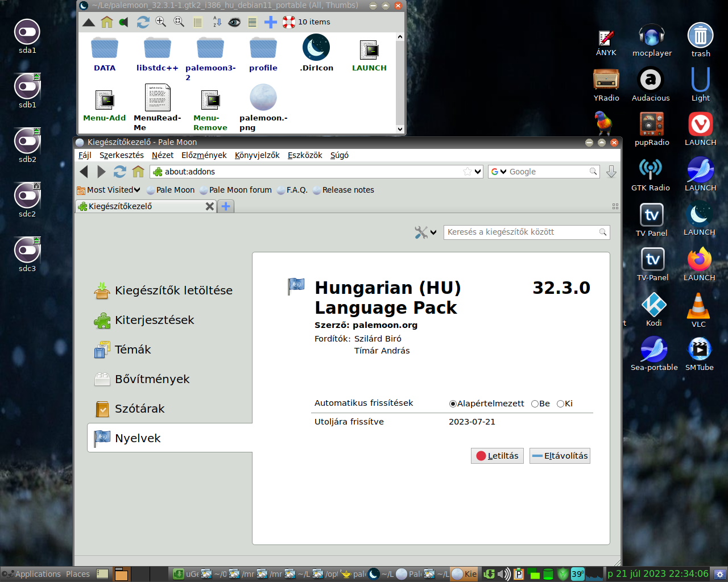Open the Nézet menu

click(x=163, y=155)
